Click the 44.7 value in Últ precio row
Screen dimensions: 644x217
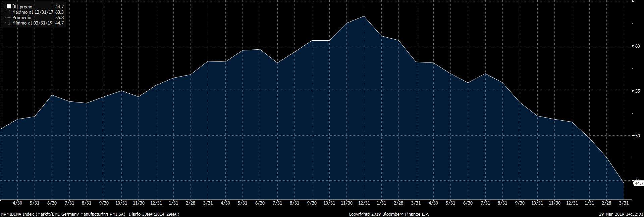coord(59,7)
